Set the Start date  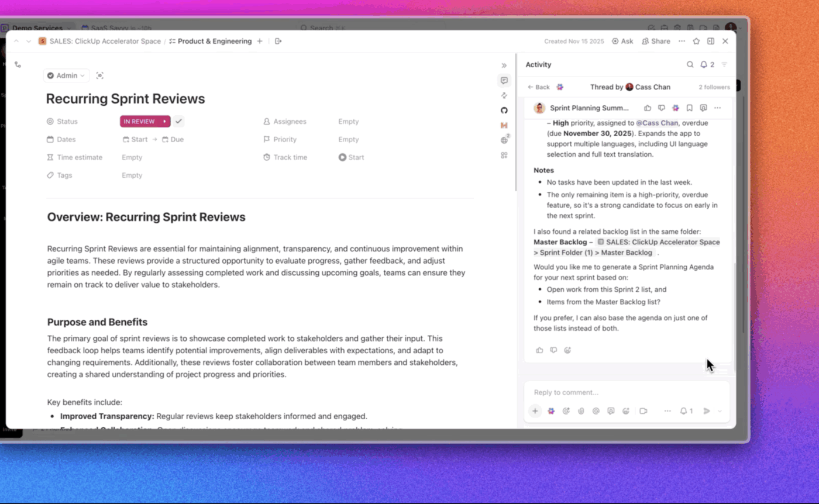135,140
